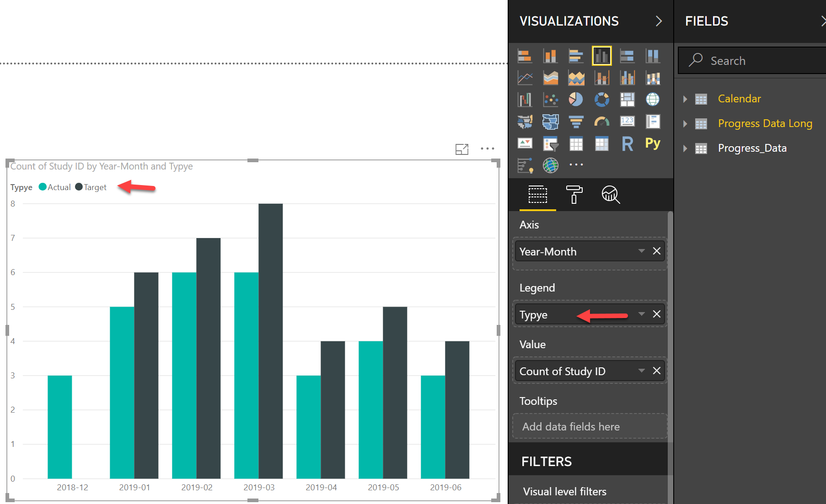The image size is (826, 504).
Task: Expand the Calendar table
Action: [685, 99]
